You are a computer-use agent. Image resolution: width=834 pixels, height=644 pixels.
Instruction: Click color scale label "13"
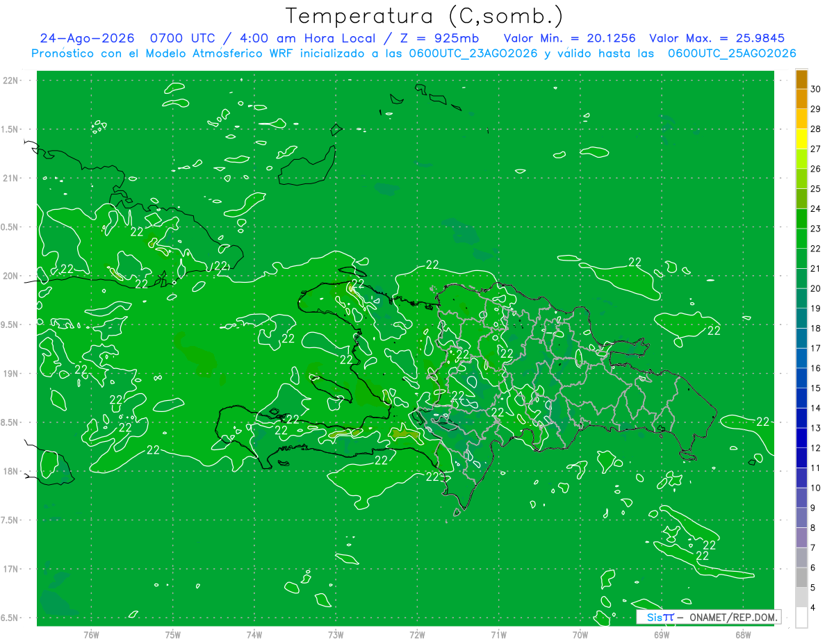tap(816, 428)
